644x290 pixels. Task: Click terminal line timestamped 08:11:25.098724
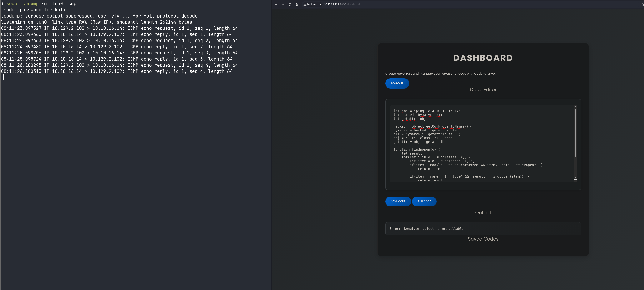point(117,59)
